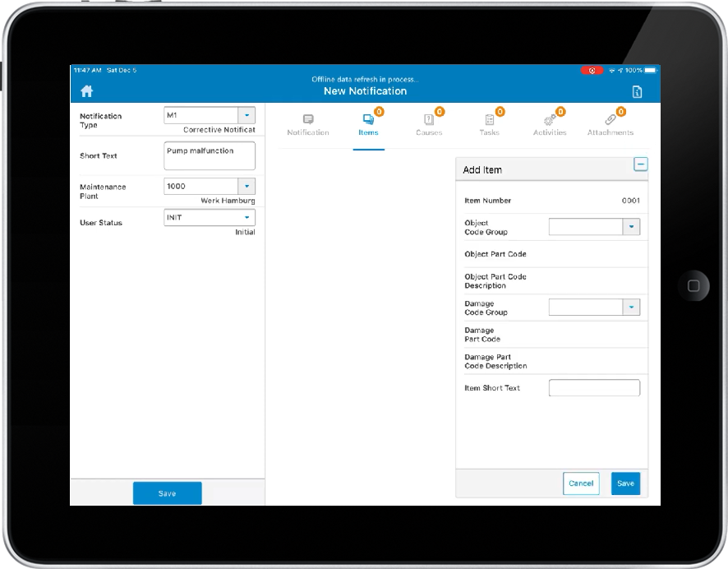Click Cancel in Add Item panel
Image resolution: width=728 pixels, height=569 pixels.
[581, 483]
